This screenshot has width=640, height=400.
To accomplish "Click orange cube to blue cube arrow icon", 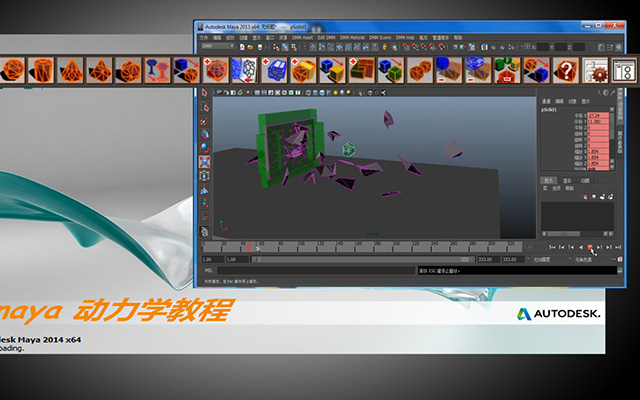I will click(536, 70).
